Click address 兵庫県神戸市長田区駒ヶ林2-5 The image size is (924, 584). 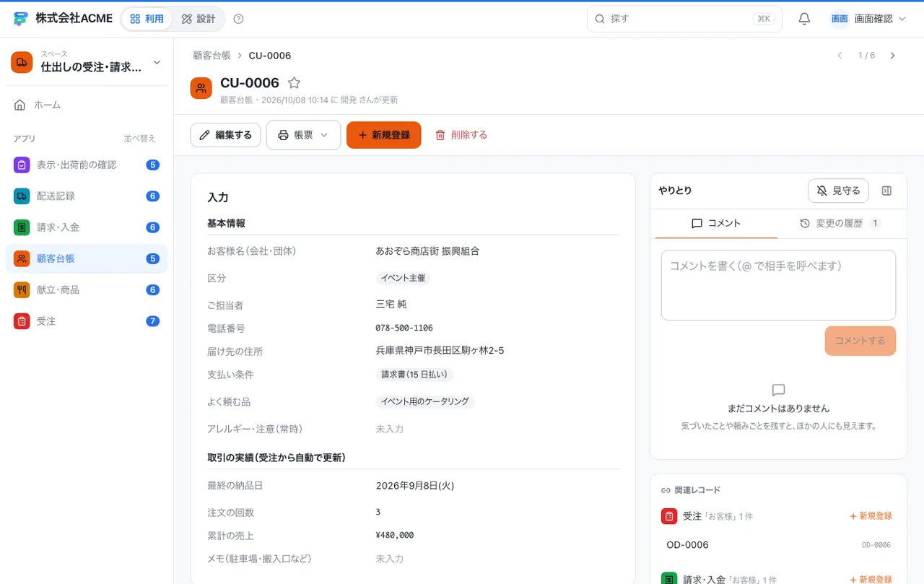pyautogui.click(x=440, y=351)
